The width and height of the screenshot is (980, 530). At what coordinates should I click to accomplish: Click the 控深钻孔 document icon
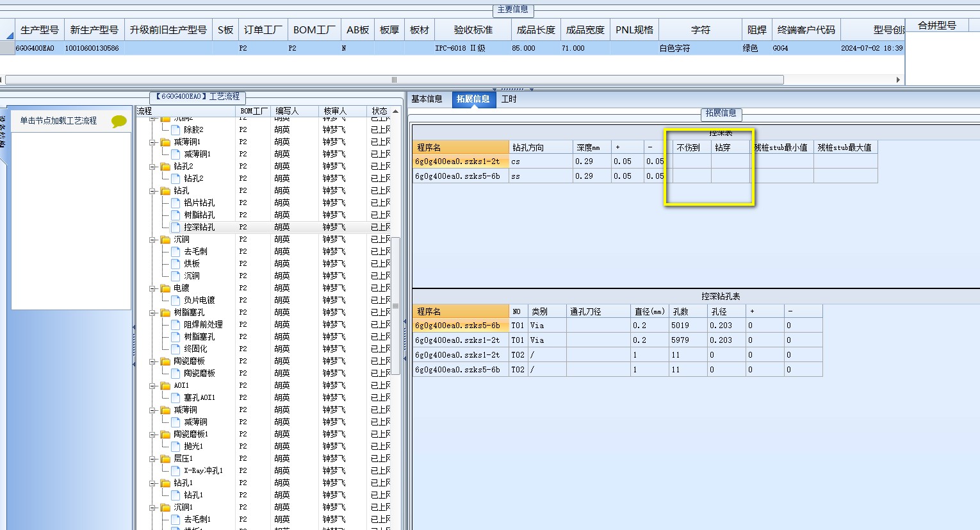tap(176, 228)
